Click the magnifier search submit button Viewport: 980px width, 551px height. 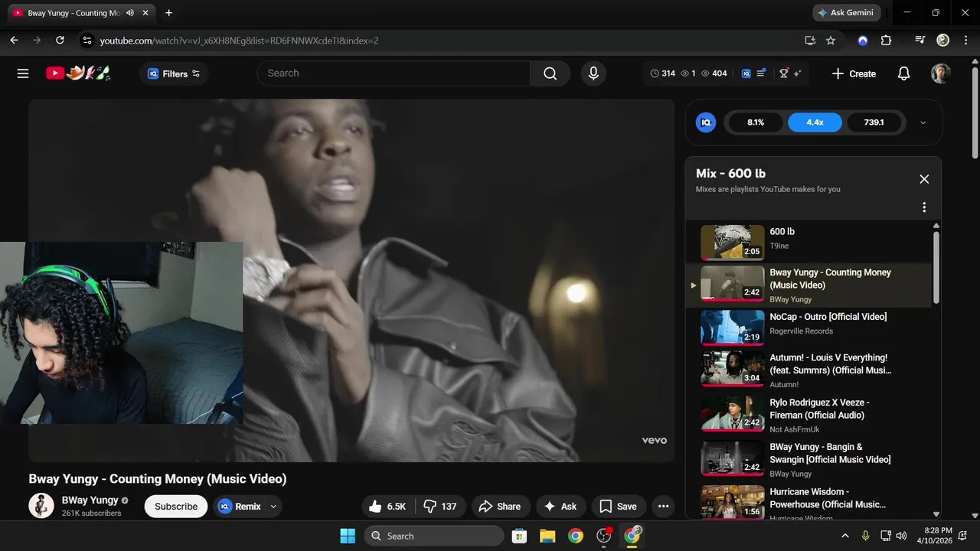[x=550, y=73]
